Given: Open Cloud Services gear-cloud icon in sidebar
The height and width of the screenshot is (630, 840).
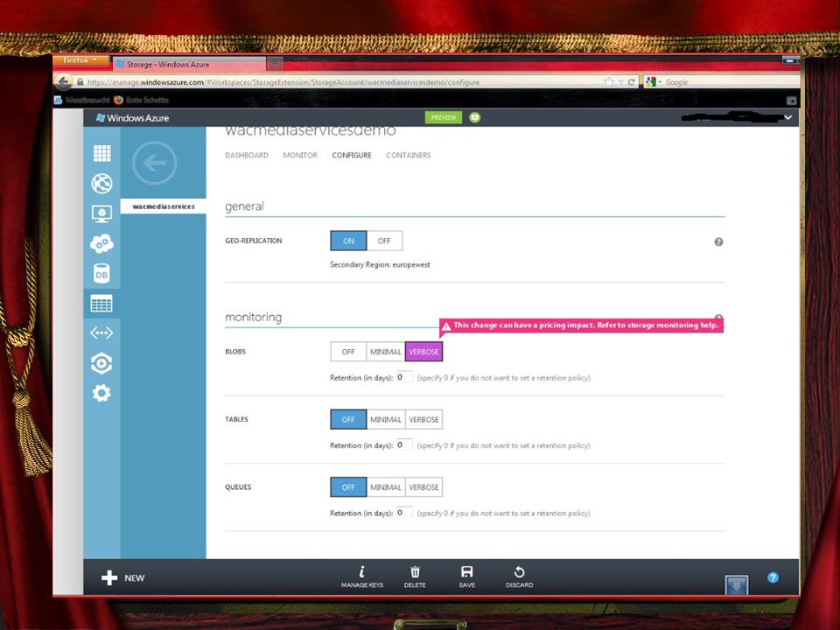Looking at the screenshot, I should 101,244.
